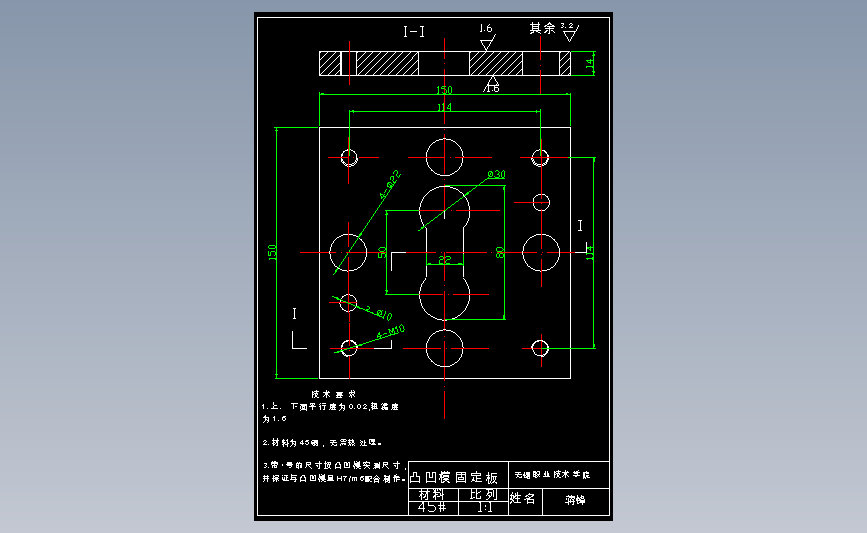Select the bottom center large circle
The width and height of the screenshot is (867, 533).
click(445, 348)
